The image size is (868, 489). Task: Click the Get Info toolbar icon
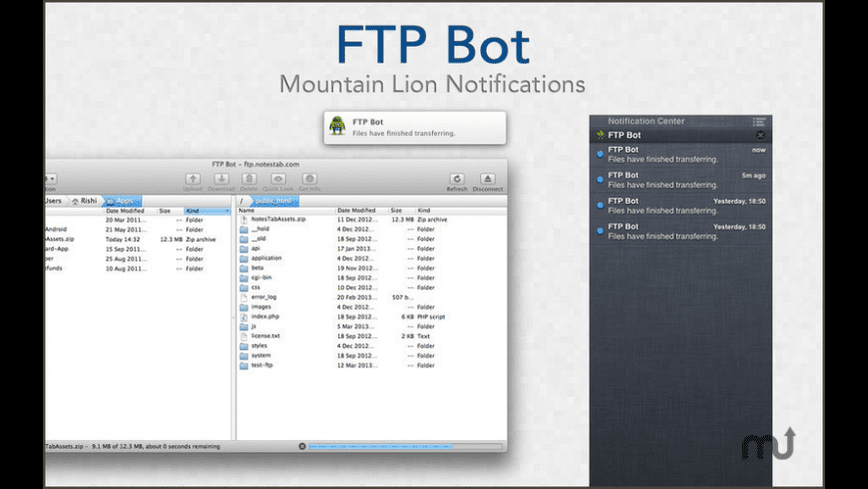(x=309, y=179)
